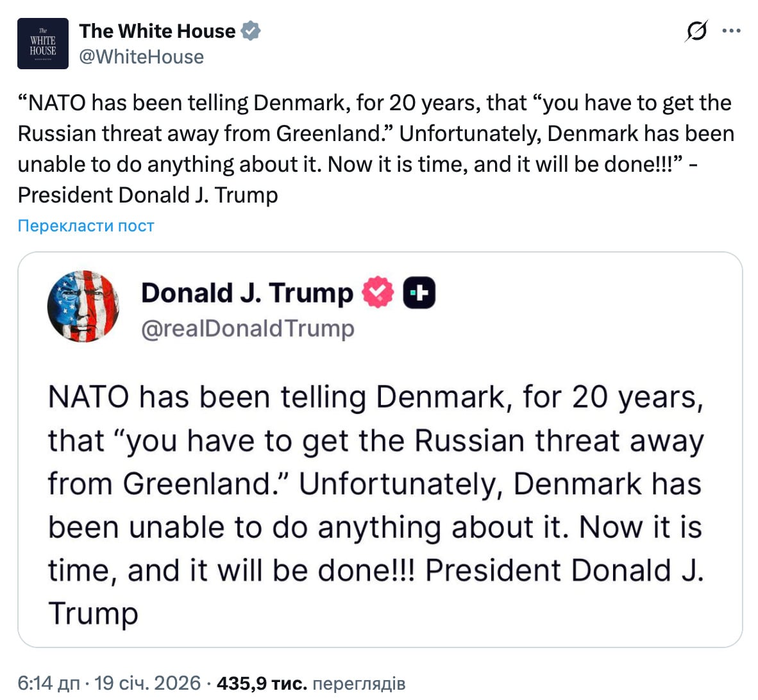The width and height of the screenshot is (758, 700).
Task: Click the 19 січ. 2026 post date
Action: click(x=147, y=683)
